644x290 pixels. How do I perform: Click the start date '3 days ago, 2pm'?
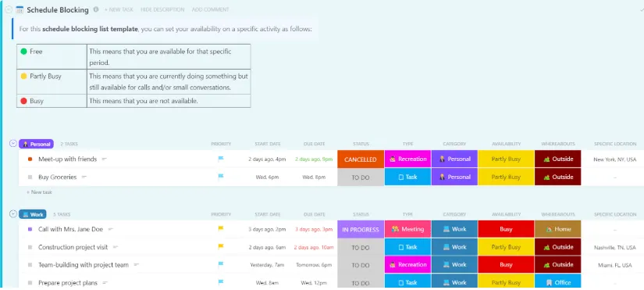coord(268,230)
